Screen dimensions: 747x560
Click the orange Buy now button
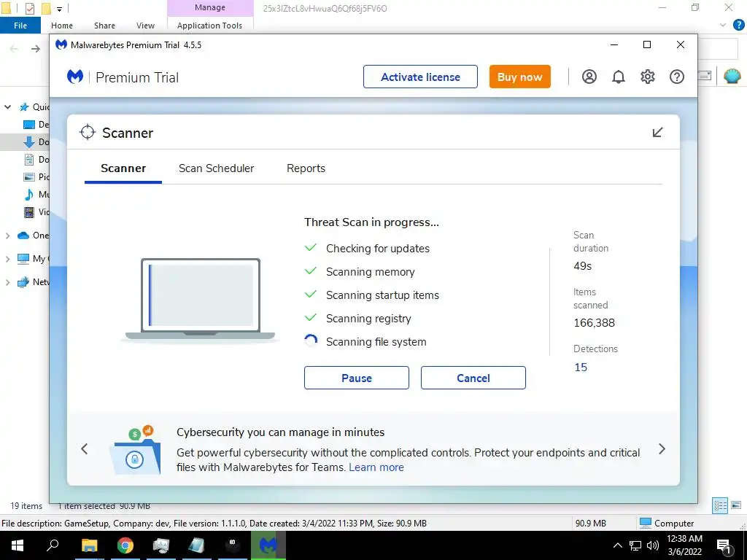[x=519, y=77]
